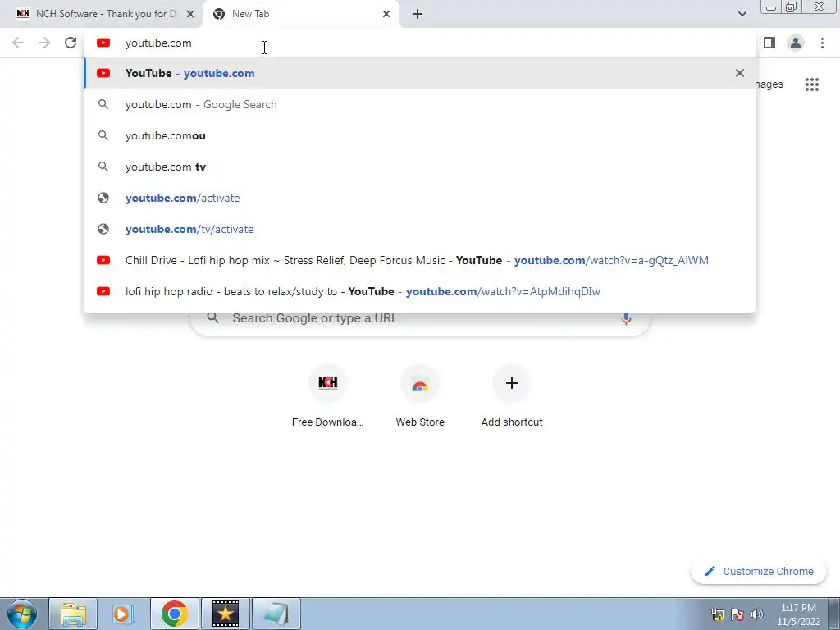Screen dimensions: 840x630
Task: Open the profile avatar button
Action: point(796,43)
